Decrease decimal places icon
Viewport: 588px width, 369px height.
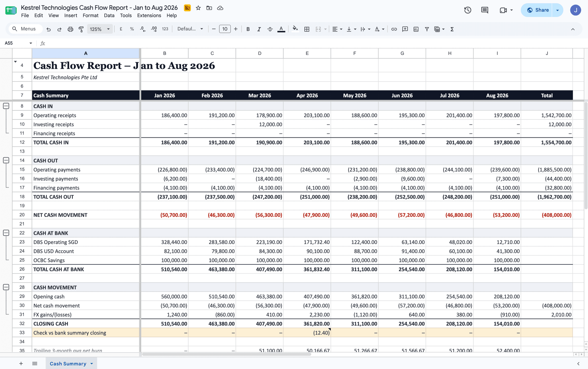pyautogui.click(x=143, y=29)
